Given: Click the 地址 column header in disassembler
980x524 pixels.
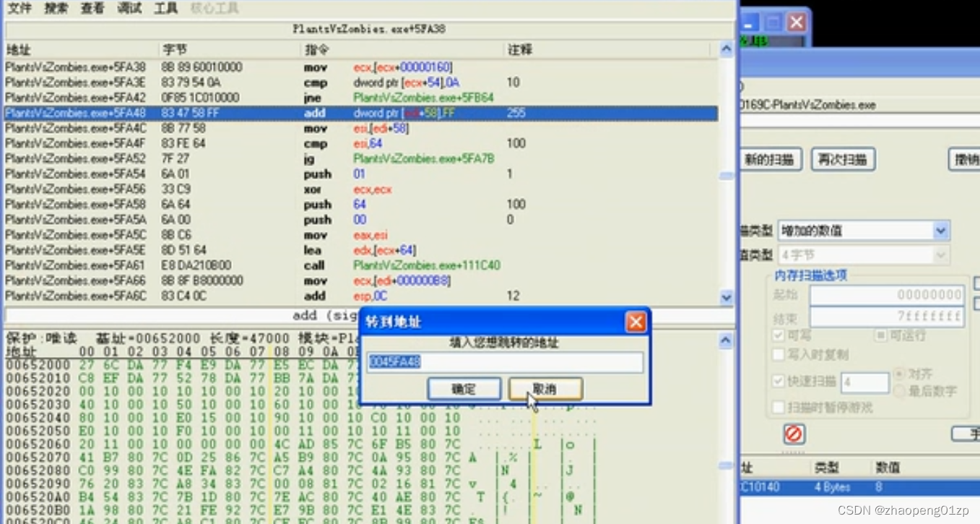Looking at the screenshot, I should pyautogui.click(x=82, y=50).
